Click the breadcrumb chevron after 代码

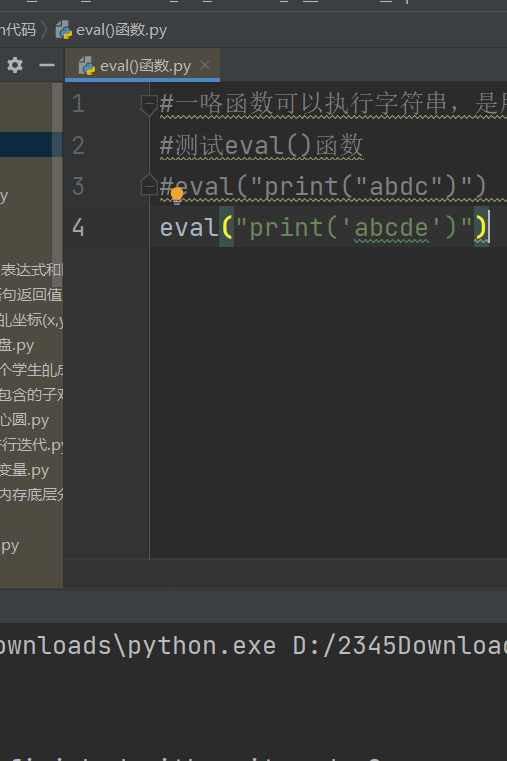45,30
